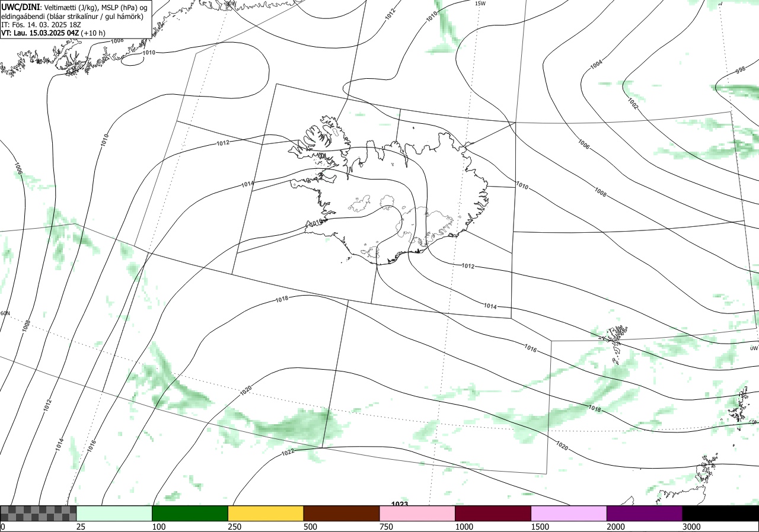Click the legend value 1000
The width and height of the screenshot is (759, 532).
[464, 527]
